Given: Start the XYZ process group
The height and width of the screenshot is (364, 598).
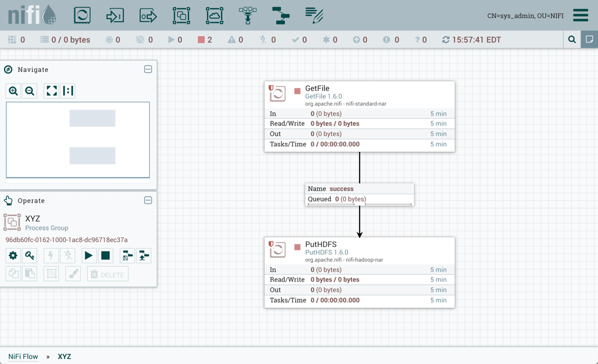Looking at the screenshot, I should click(x=88, y=256).
